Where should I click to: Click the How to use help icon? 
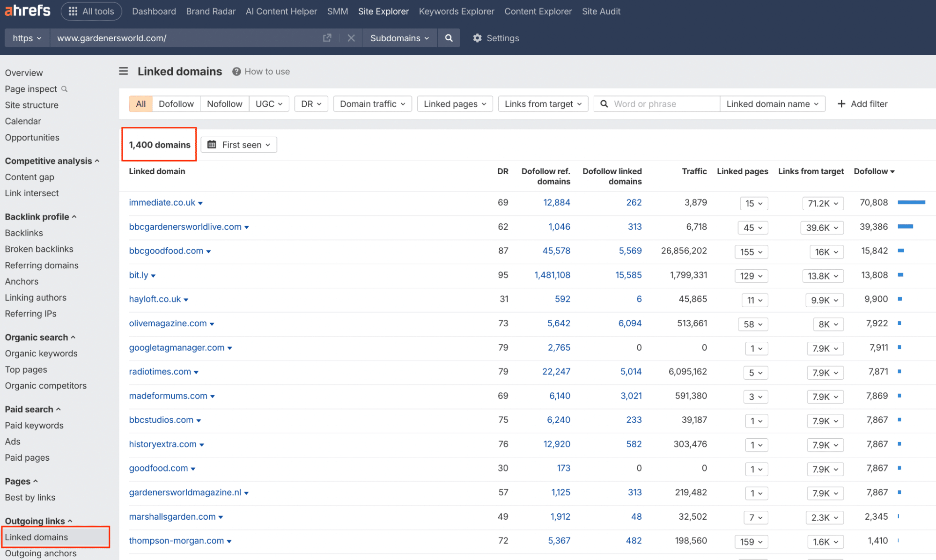tap(236, 71)
